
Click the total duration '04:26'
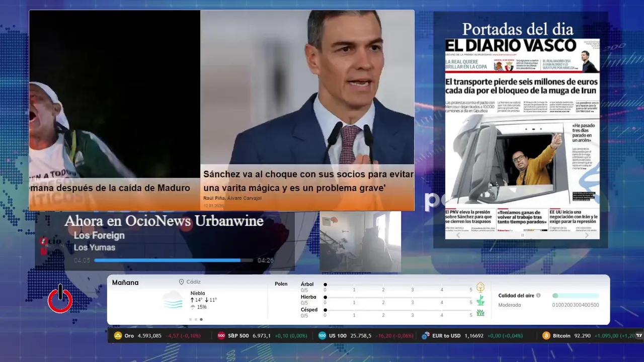point(266,260)
